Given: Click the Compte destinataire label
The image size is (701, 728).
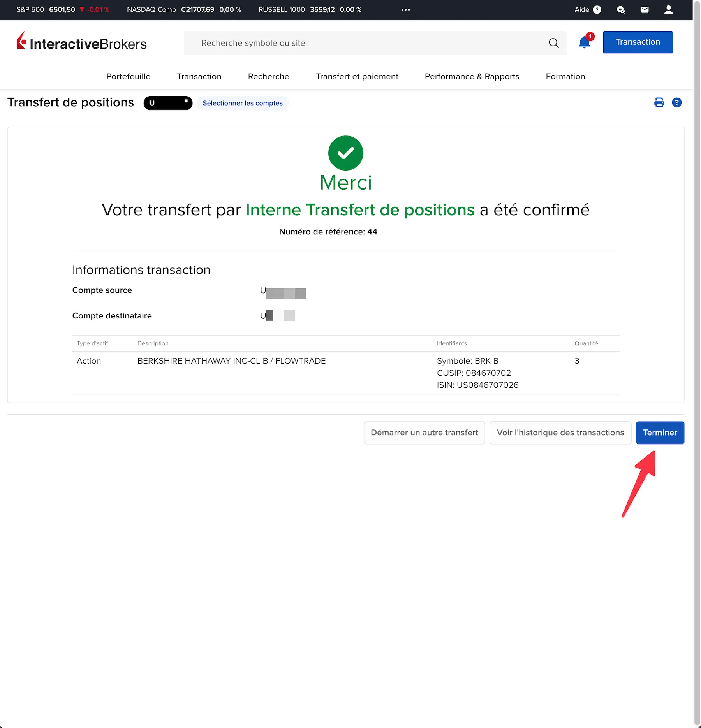Looking at the screenshot, I should coord(112,316).
